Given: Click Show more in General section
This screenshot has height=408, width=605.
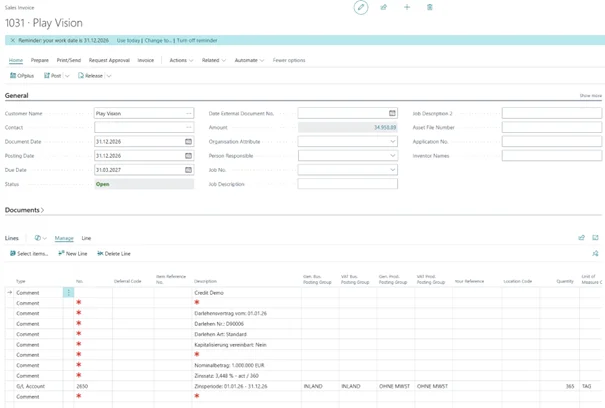Looking at the screenshot, I should click(x=590, y=96).
